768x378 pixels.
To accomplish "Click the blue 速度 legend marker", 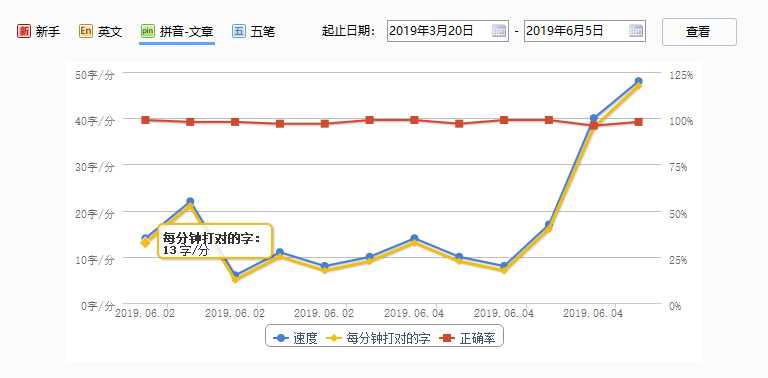I will (x=281, y=338).
